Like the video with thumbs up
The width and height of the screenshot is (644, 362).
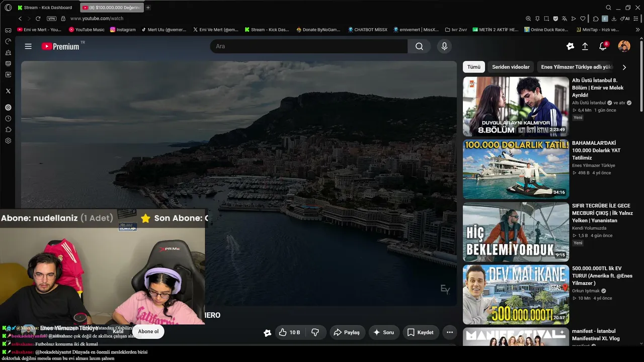click(289, 332)
